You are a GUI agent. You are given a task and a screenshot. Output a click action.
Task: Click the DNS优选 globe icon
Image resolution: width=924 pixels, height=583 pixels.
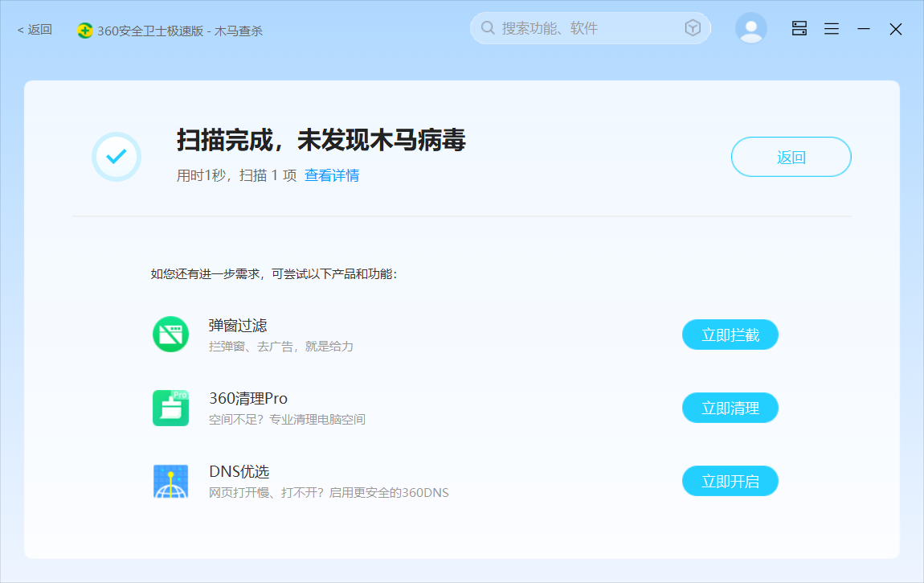click(x=171, y=481)
